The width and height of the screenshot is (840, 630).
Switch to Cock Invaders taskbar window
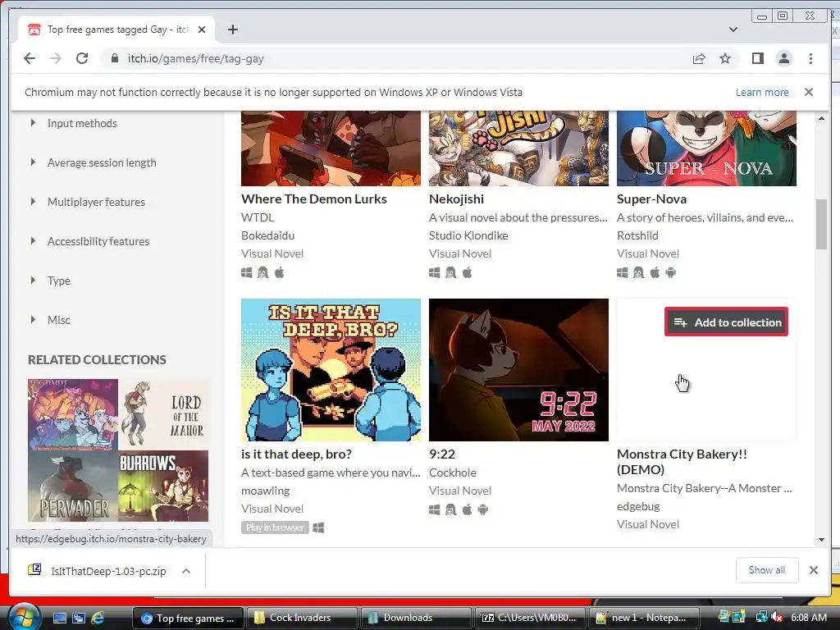pyautogui.click(x=301, y=618)
